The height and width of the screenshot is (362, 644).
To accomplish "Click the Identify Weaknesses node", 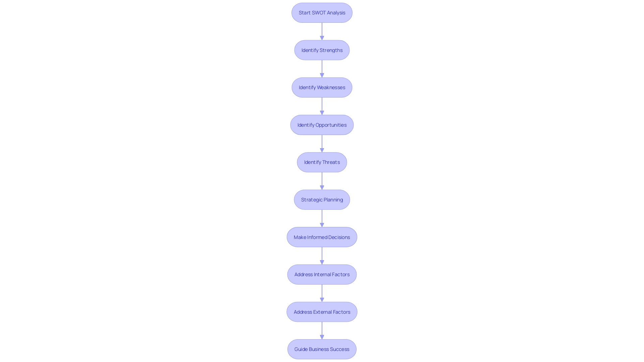I will [x=322, y=87].
